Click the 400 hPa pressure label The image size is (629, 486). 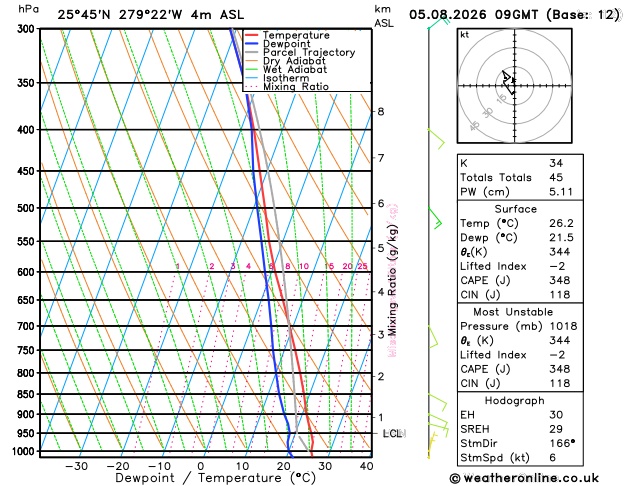coord(28,130)
